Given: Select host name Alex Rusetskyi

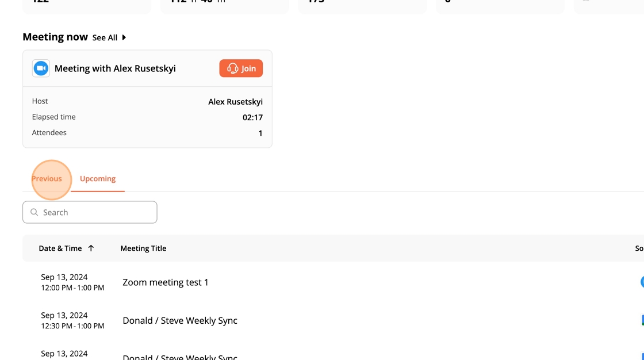Looking at the screenshot, I should [235, 102].
